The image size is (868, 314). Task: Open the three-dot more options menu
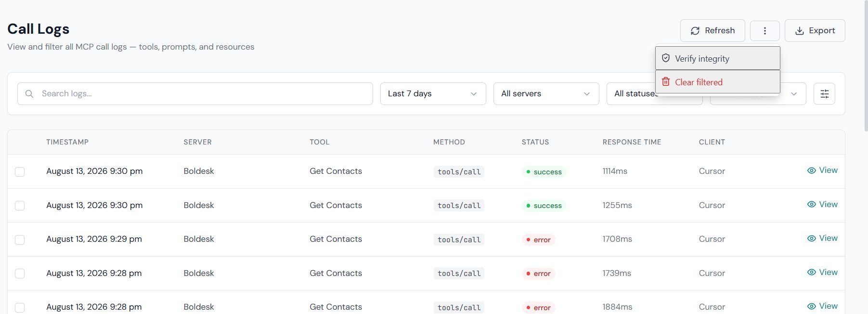point(764,31)
